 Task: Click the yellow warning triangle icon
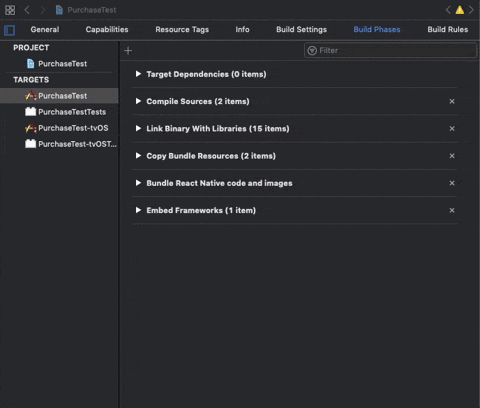coord(460,10)
